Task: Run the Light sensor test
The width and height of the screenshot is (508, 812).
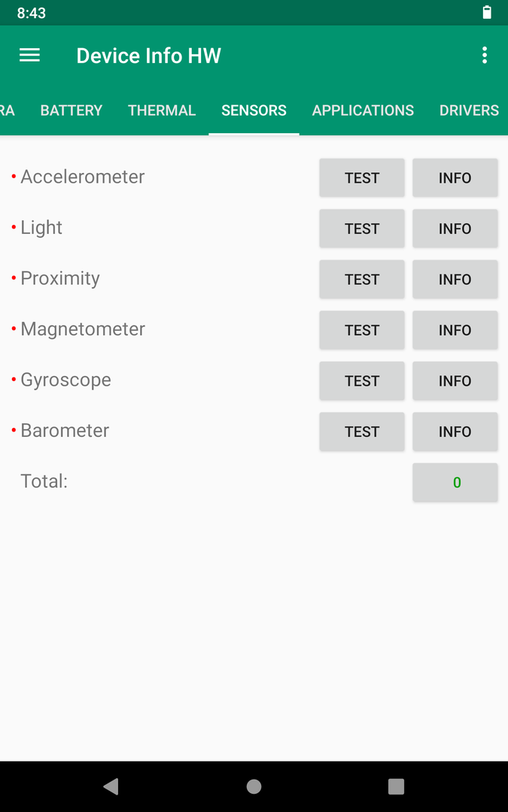Action: pos(362,229)
